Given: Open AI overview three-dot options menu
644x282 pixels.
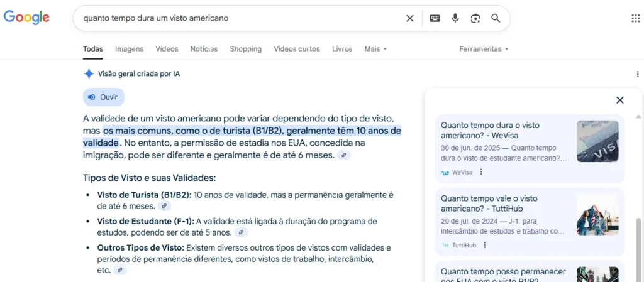Looking at the screenshot, I should tap(638, 74).
